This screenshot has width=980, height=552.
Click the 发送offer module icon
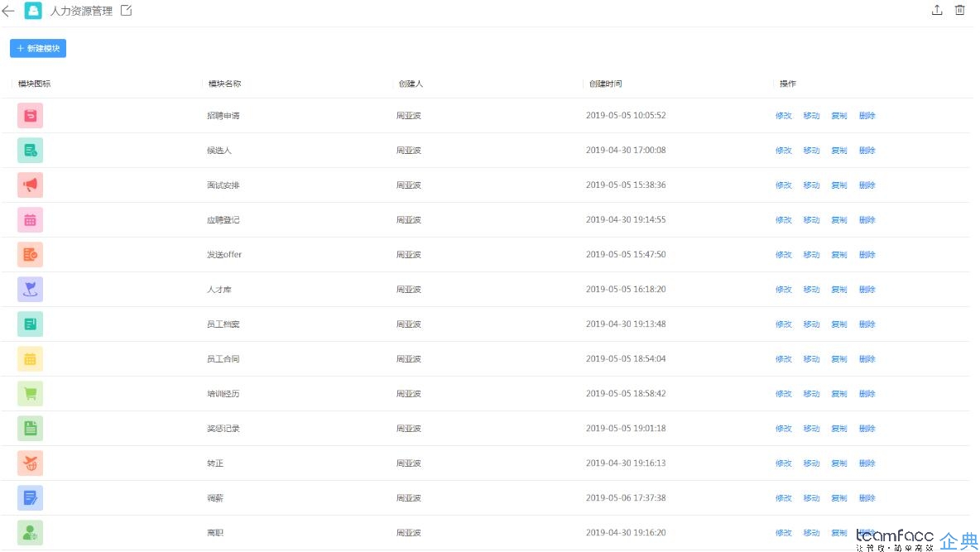(30, 254)
